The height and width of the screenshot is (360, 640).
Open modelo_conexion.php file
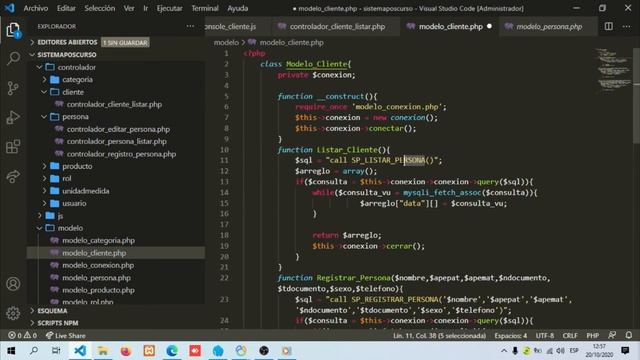pyautogui.click(x=98, y=265)
